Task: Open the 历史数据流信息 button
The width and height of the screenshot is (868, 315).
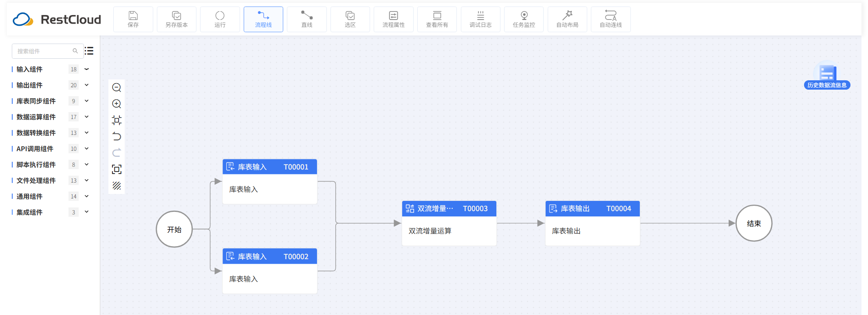Action: [827, 85]
